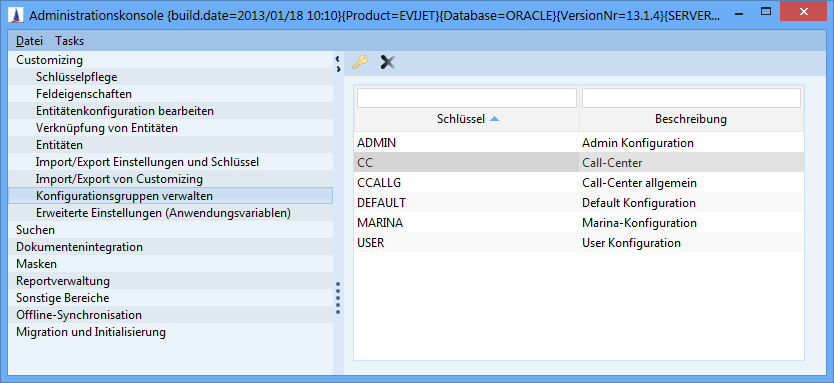Open Import/Export Einstellungen und Schlüssel
This screenshot has width=834, height=383.
point(171,162)
